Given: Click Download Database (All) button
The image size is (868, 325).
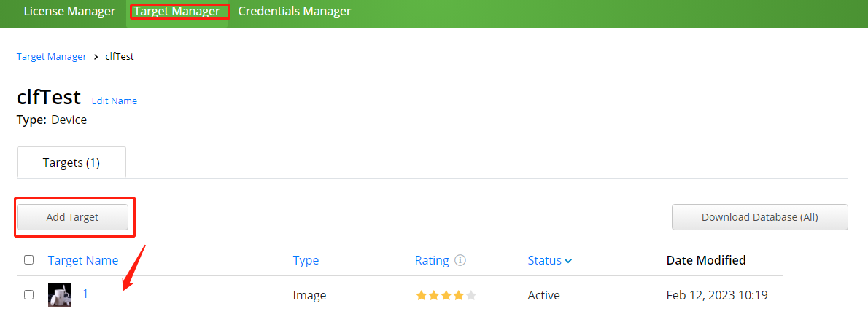Looking at the screenshot, I should pyautogui.click(x=759, y=217).
